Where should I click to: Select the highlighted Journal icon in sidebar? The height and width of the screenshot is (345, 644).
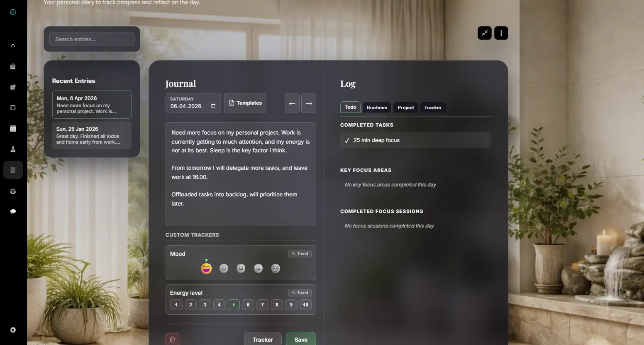pos(13,170)
